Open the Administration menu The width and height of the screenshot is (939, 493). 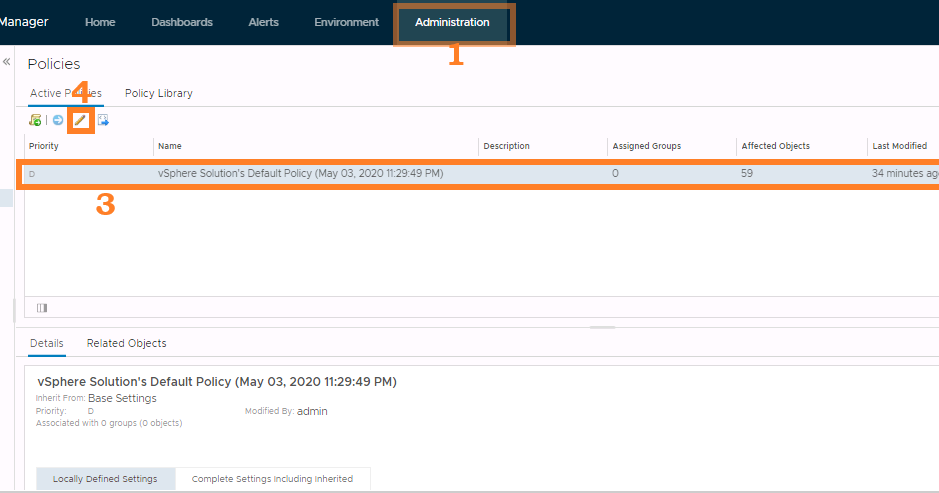tap(452, 22)
